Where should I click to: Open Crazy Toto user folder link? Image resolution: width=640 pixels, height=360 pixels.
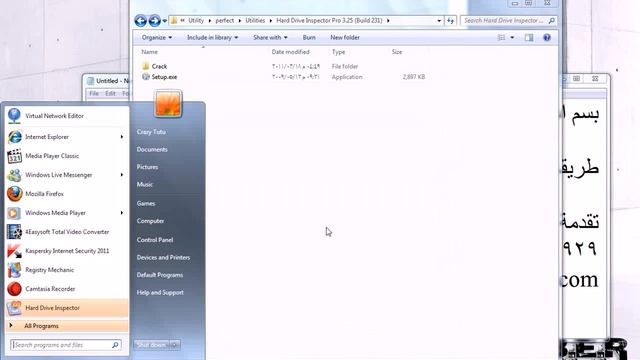click(151, 132)
